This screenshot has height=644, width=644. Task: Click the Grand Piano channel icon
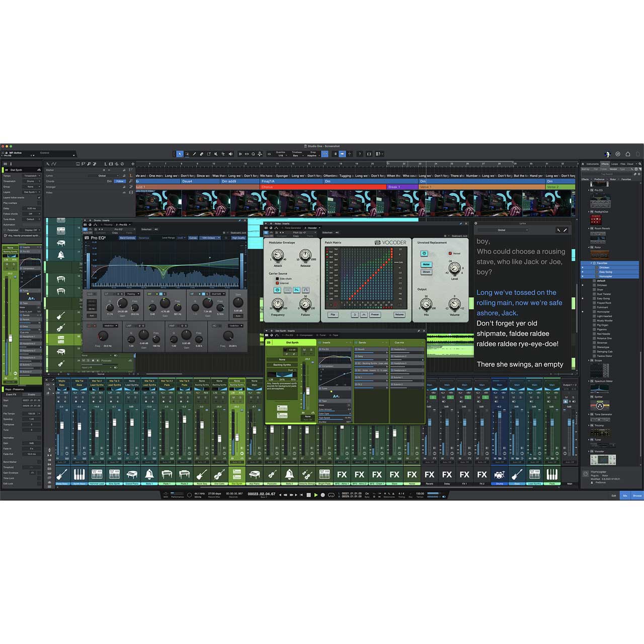[132, 474]
